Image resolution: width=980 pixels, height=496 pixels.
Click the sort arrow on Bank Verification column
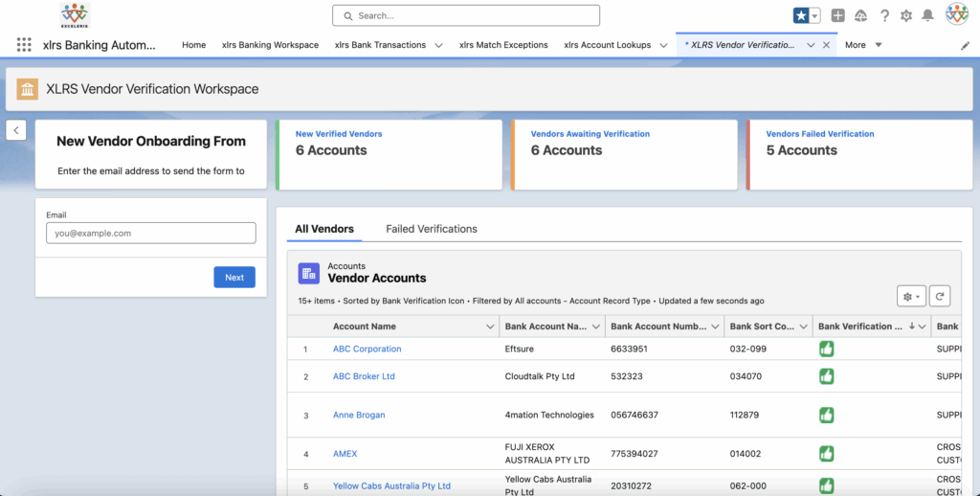tap(912, 326)
